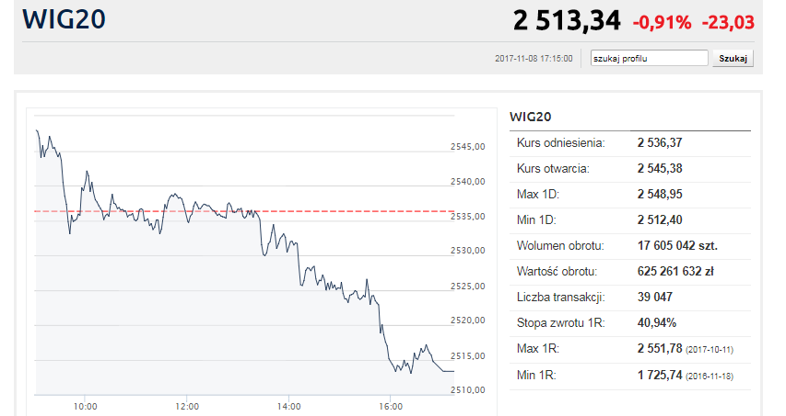The height and width of the screenshot is (416, 786).
Task: Select the 2 513,34 index value
Action: click(567, 20)
